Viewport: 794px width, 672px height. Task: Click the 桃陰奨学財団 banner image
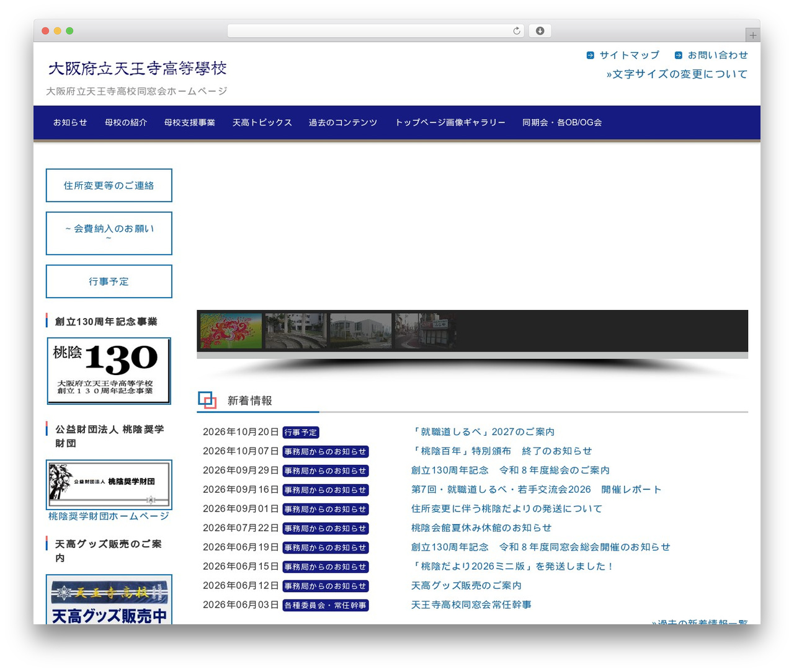109,485
